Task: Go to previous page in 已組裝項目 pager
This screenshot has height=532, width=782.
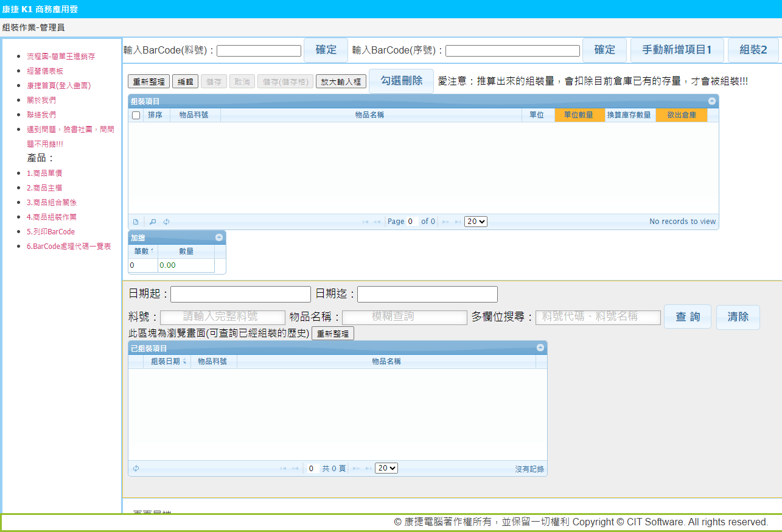Action: coord(295,468)
